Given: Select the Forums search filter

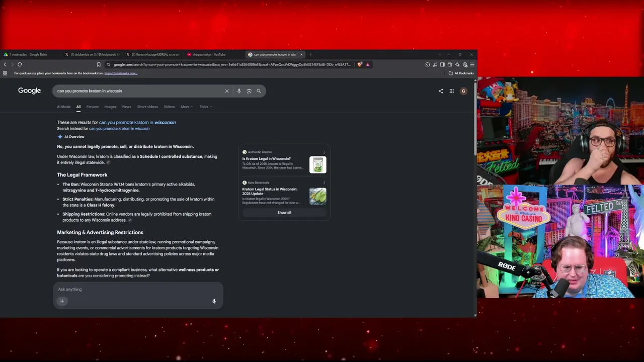Looking at the screenshot, I should (93, 107).
